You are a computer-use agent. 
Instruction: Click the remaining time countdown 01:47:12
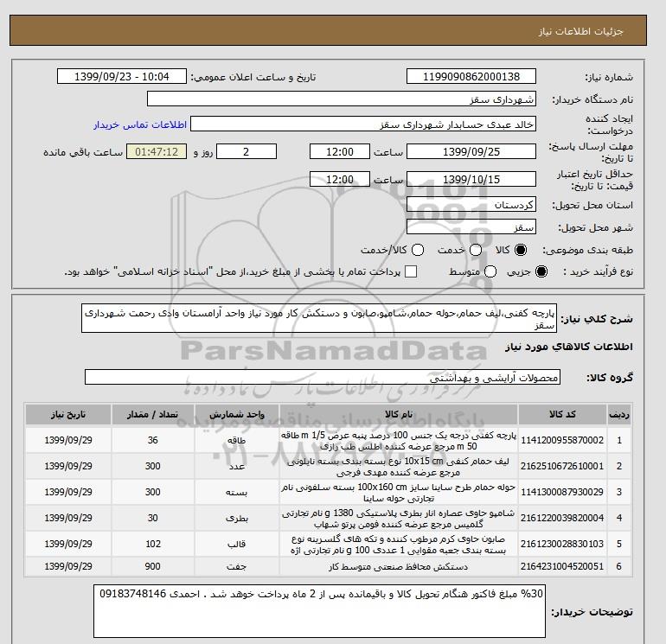tap(157, 151)
